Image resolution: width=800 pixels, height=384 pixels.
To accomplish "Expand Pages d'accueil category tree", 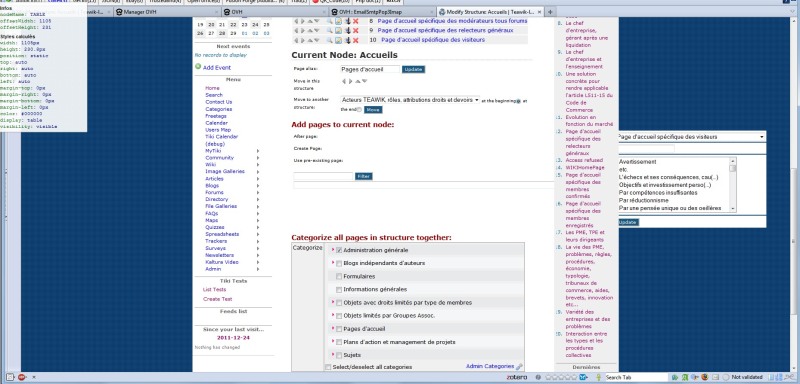I will (333, 328).
